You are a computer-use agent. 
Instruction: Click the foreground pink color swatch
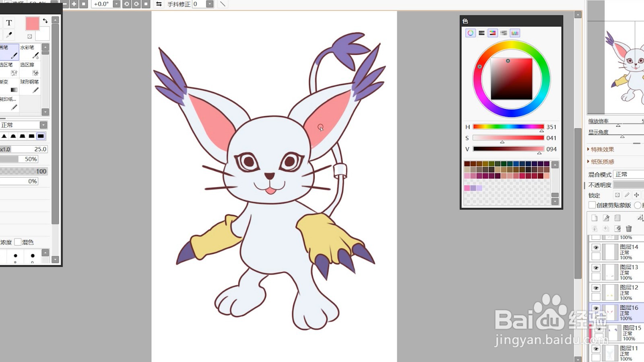click(x=32, y=24)
